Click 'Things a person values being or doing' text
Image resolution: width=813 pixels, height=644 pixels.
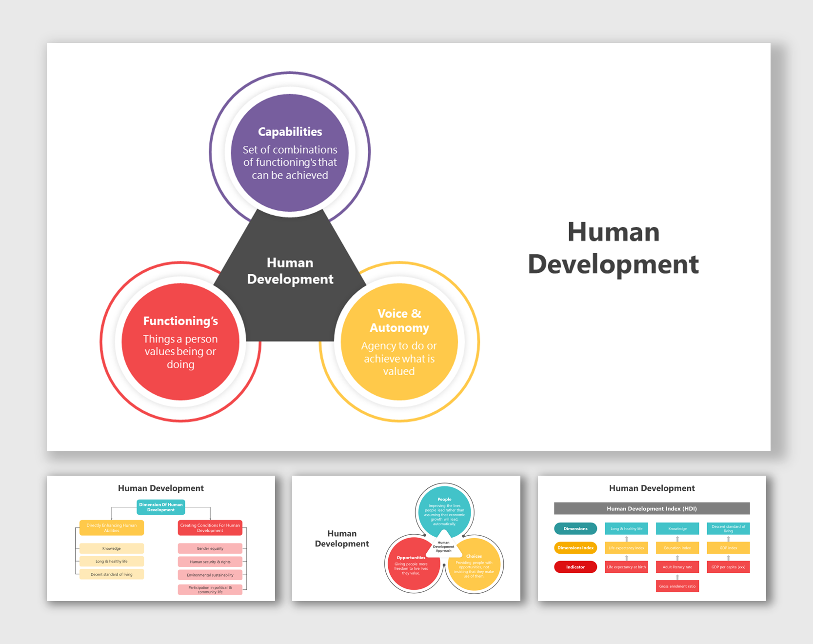pyautogui.click(x=180, y=352)
